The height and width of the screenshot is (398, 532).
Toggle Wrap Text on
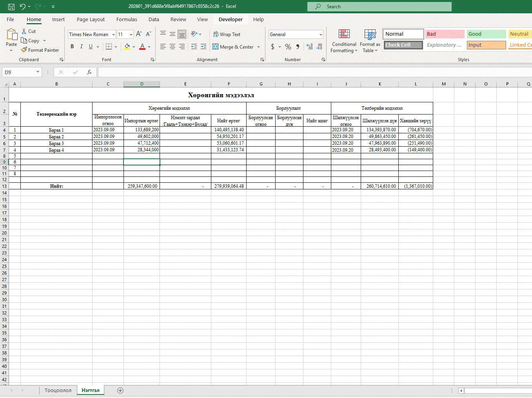pyautogui.click(x=227, y=35)
